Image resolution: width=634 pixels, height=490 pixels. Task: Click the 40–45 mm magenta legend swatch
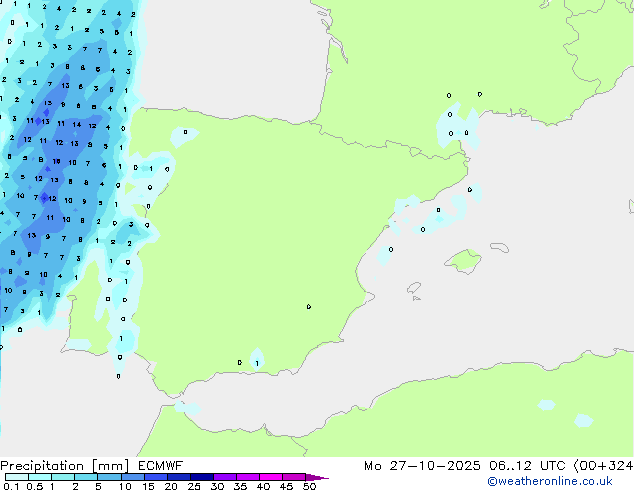tap(271, 477)
